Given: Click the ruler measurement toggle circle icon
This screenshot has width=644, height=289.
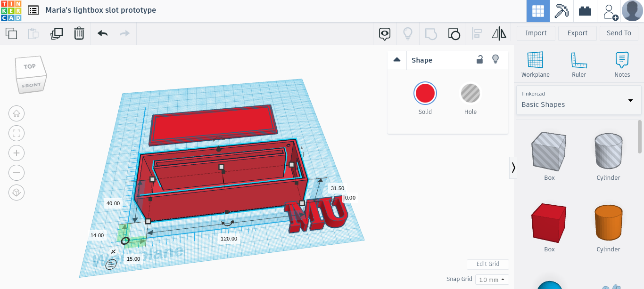Looking at the screenshot, I should pyautogui.click(x=111, y=264).
